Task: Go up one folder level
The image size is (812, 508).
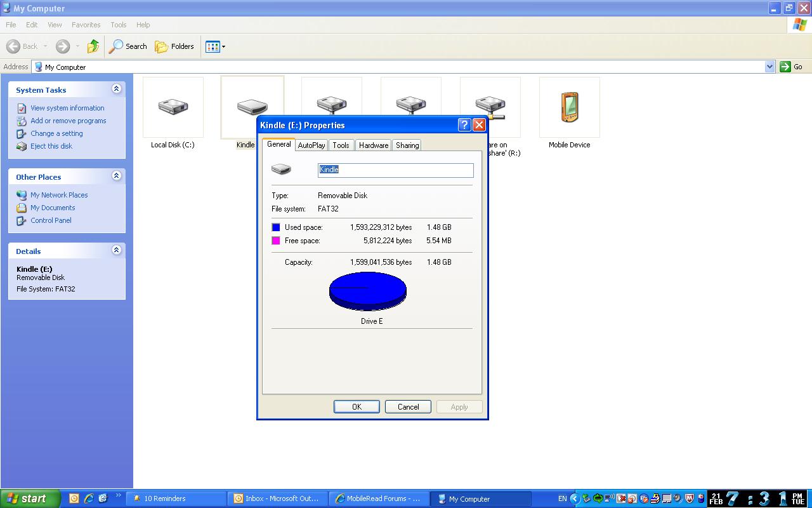Action: (x=93, y=46)
